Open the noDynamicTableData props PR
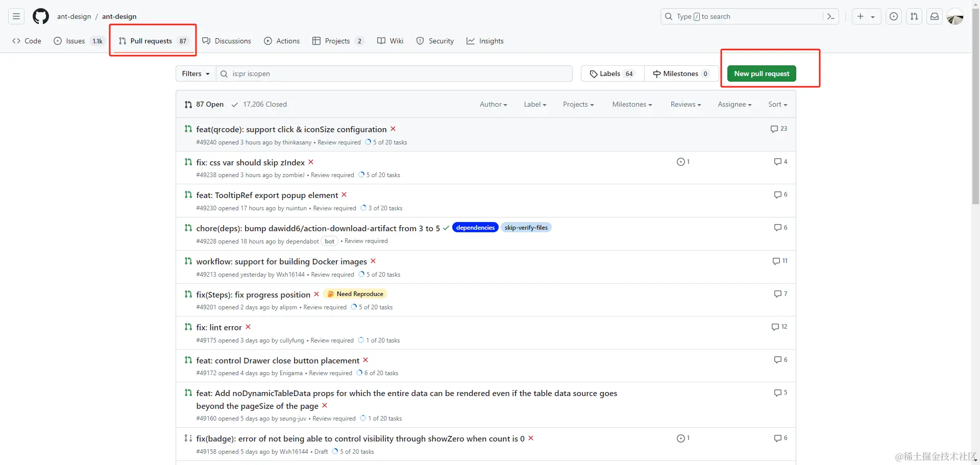The width and height of the screenshot is (980, 465). point(406,399)
